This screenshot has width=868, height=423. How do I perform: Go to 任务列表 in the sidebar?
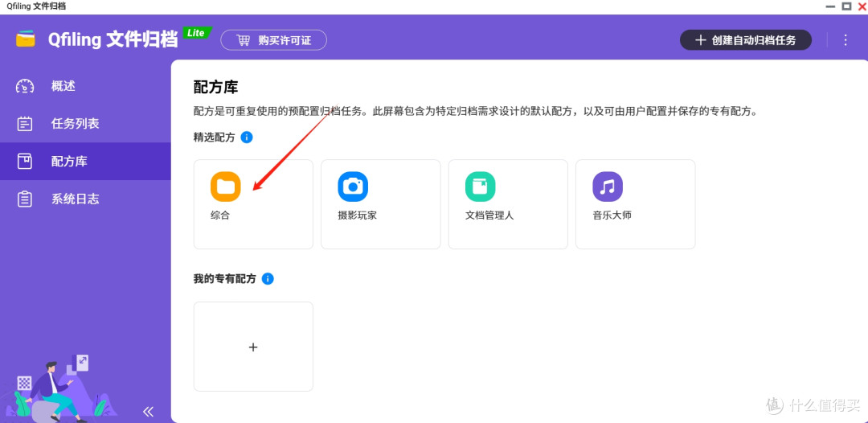point(85,124)
